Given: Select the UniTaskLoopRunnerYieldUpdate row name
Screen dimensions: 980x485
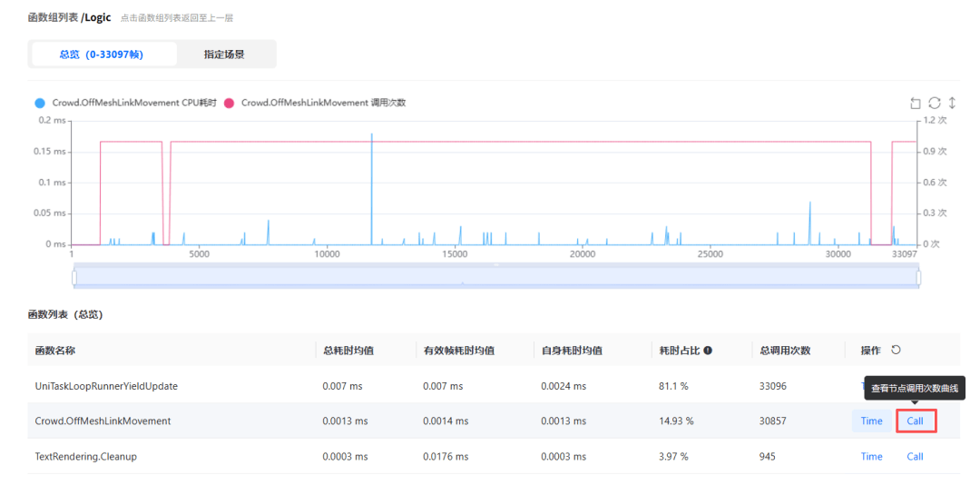Looking at the screenshot, I should click(106, 386).
